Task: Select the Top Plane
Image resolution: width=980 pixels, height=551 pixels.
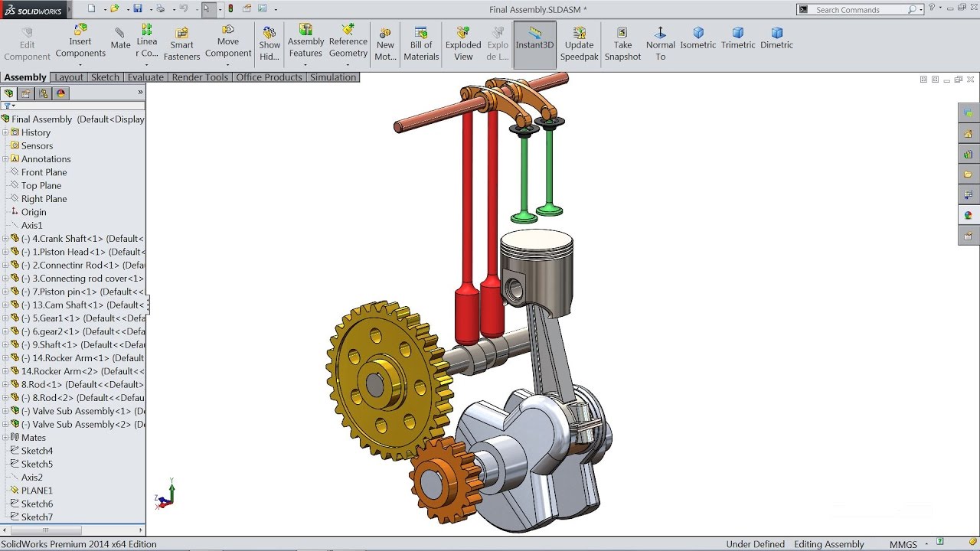Action: 41,185
